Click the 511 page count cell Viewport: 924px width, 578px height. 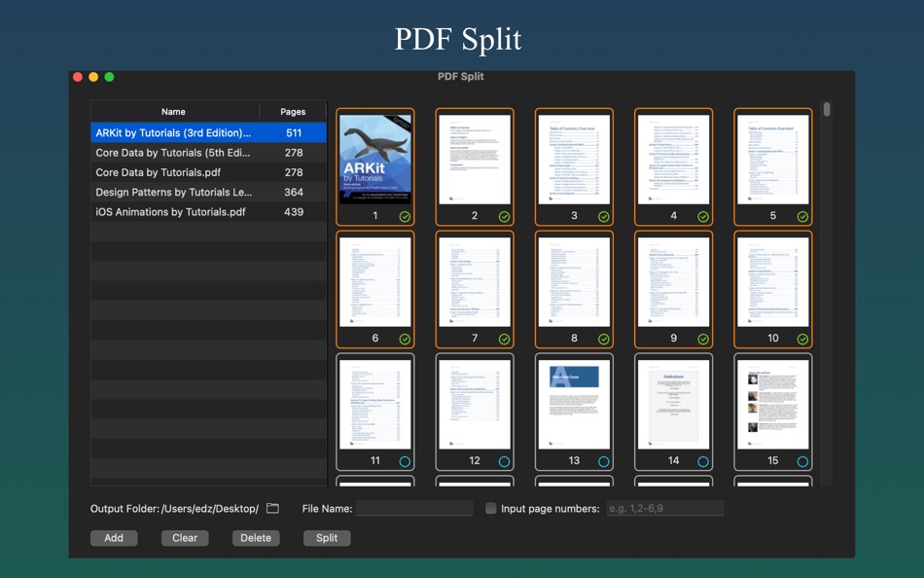294,132
